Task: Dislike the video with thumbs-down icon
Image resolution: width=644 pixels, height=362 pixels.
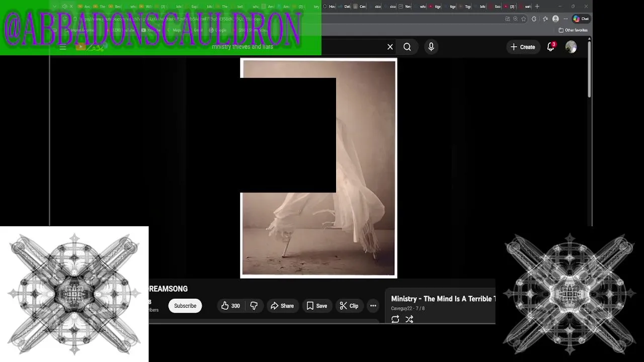Action: tap(254, 306)
